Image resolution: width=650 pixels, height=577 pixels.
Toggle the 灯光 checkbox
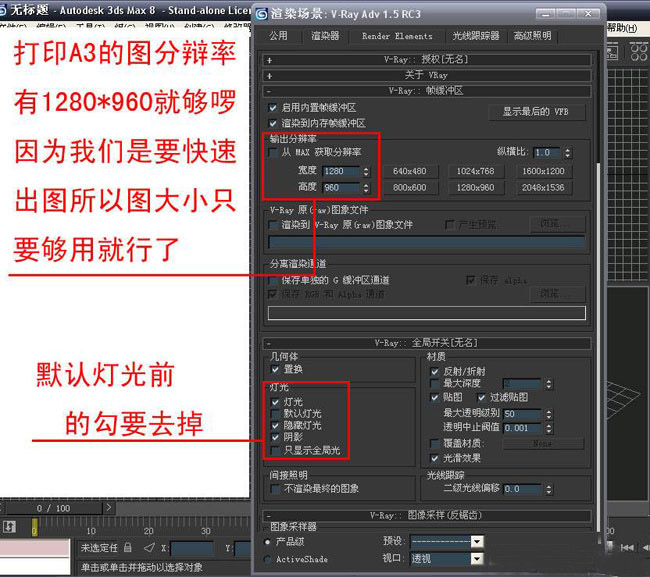275,402
